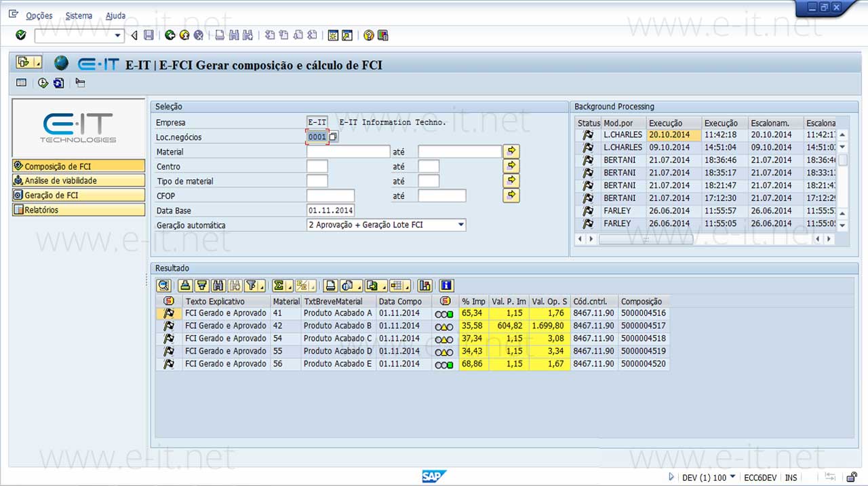Click the Display graphic chart icon
Screen dimensions: 868x486
[x=425, y=286]
